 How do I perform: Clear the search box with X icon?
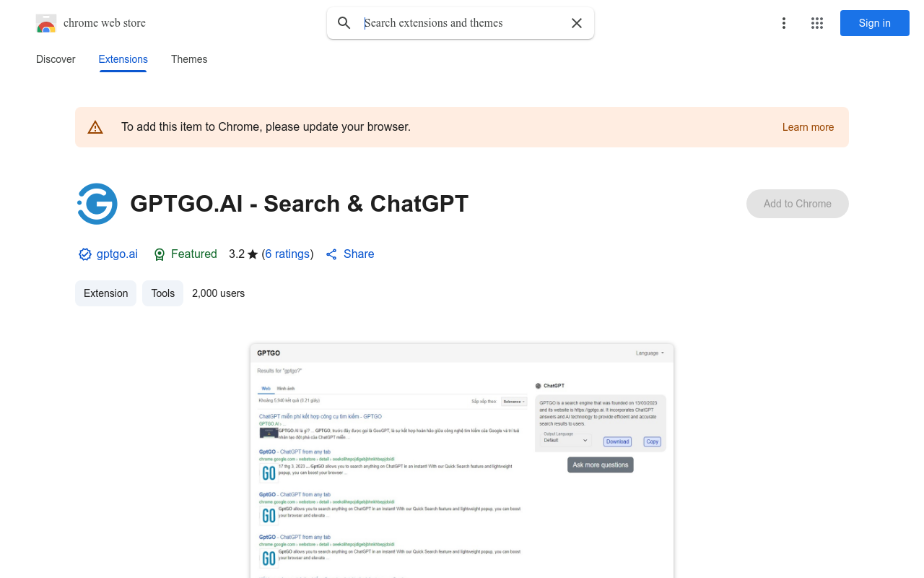(577, 23)
